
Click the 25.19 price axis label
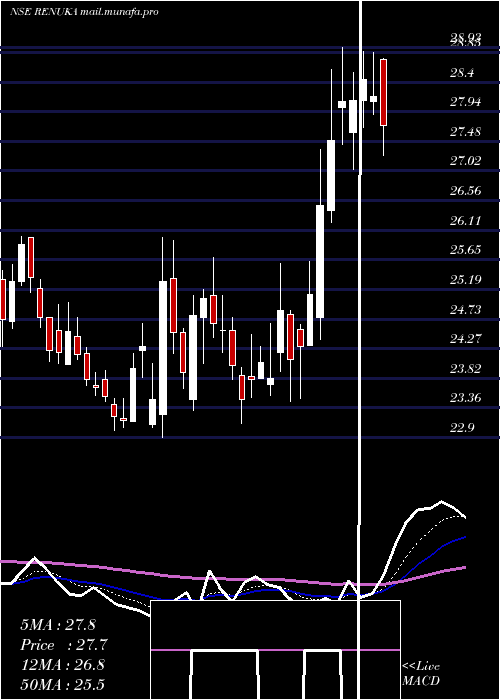(465, 280)
